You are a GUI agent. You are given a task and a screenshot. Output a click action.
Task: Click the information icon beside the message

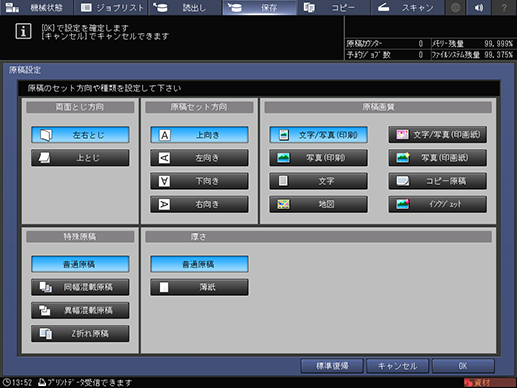pos(23,31)
